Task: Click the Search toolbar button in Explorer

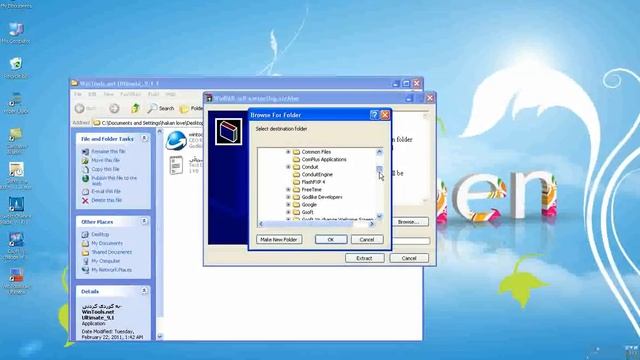Action: pyautogui.click(x=161, y=108)
